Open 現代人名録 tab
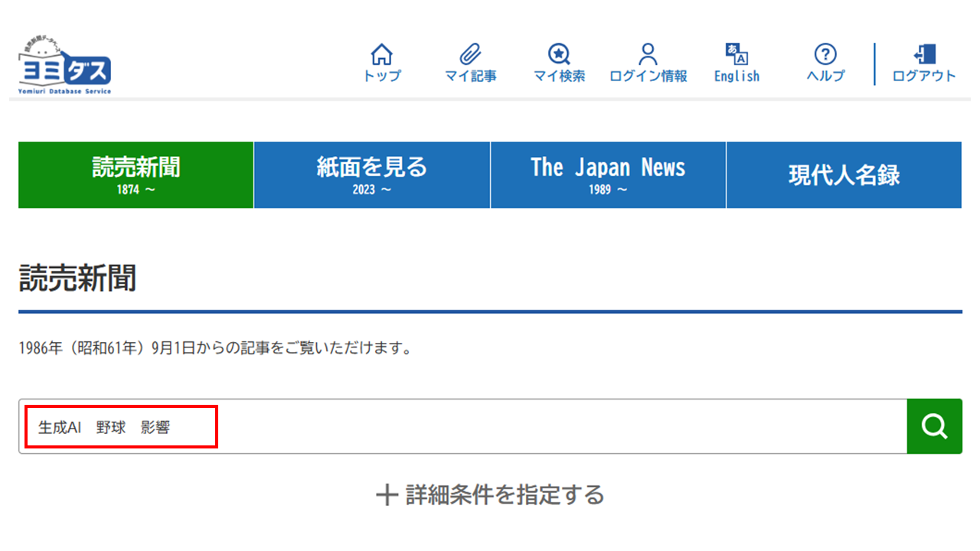The width and height of the screenshot is (980, 551). pyautogui.click(x=844, y=175)
